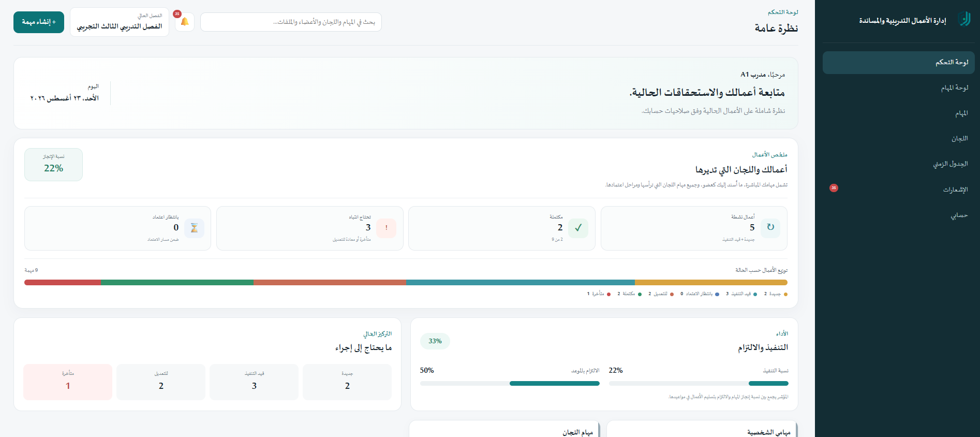Select the قيد التنفيذ 3 focus tile
The image size is (980, 437).
pos(254,382)
